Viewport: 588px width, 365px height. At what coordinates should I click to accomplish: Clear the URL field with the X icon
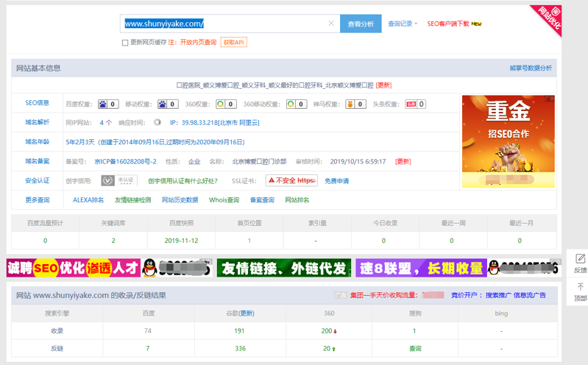[x=331, y=24]
